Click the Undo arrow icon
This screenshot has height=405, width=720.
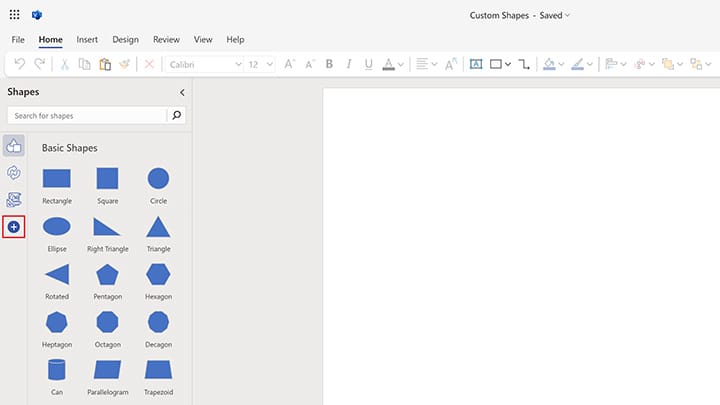[19, 64]
